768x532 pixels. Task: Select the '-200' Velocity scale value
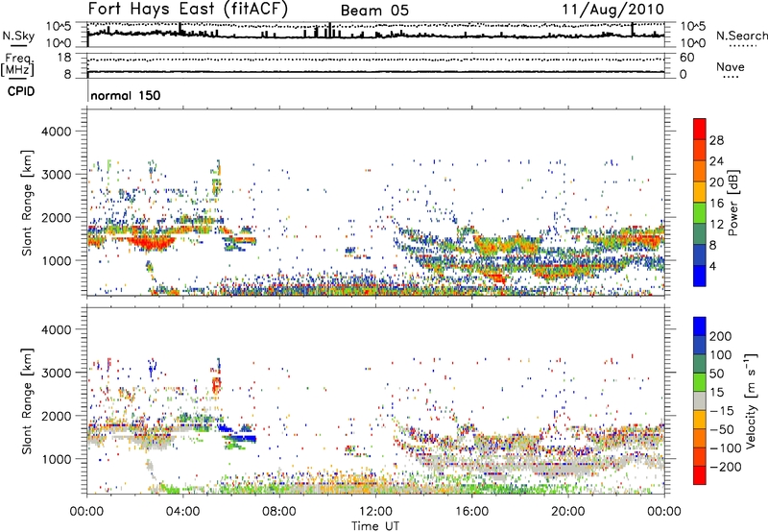click(726, 468)
